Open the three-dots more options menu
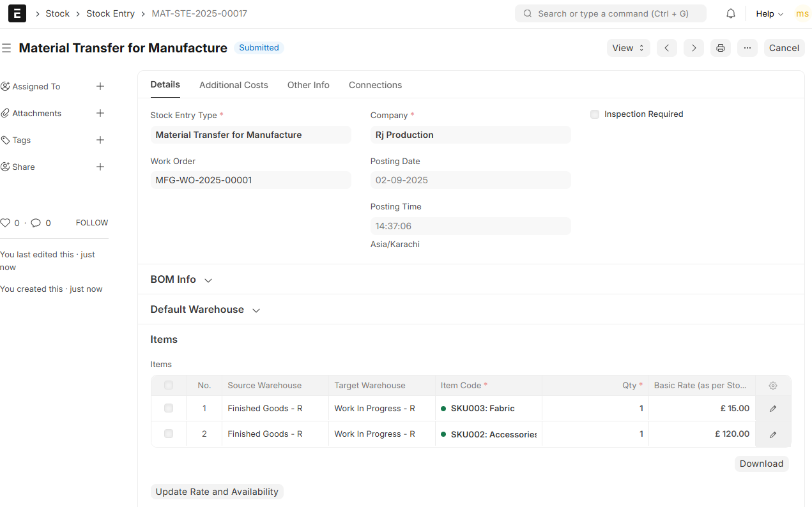This screenshot has height=507, width=812. pos(747,48)
